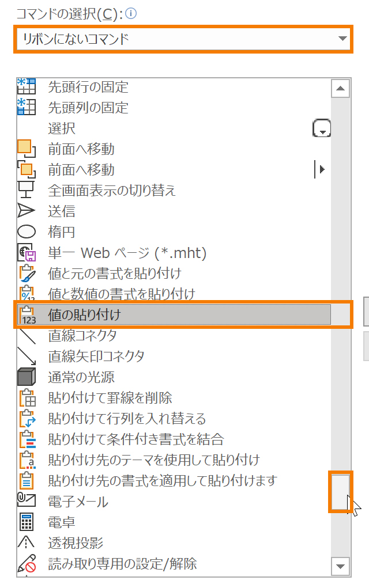369x588 pixels.
Task: Click the dropdown indicator on the 選択 row
Action: click(322, 128)
